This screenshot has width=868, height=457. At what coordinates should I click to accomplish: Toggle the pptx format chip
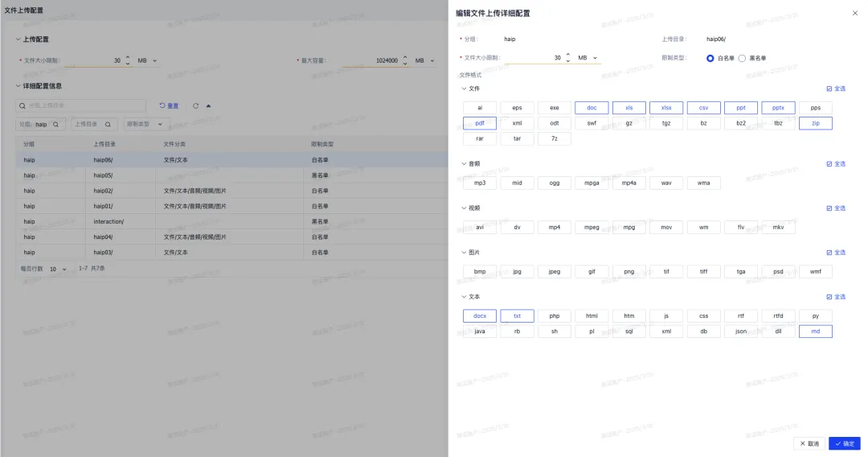point(778,108)
